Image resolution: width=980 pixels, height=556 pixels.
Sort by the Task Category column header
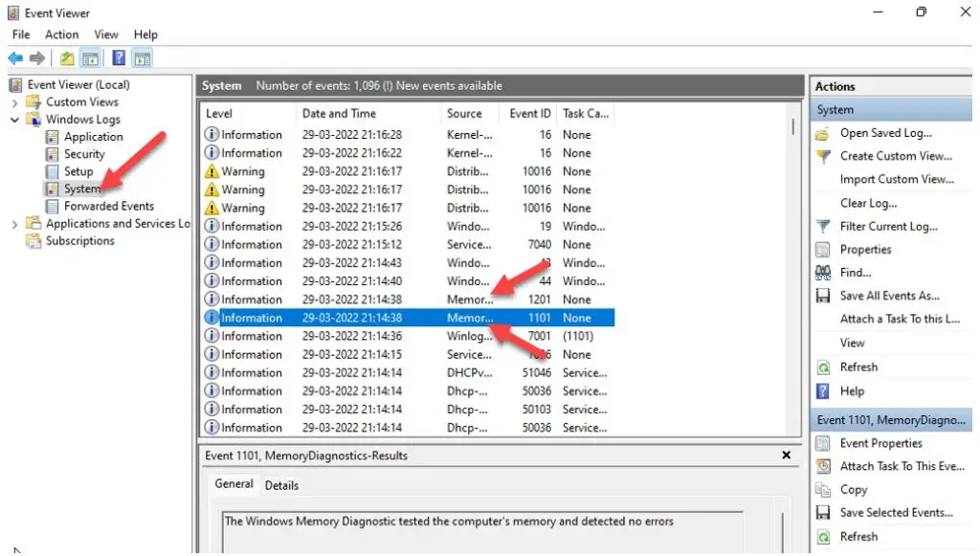tap(586, 113)
